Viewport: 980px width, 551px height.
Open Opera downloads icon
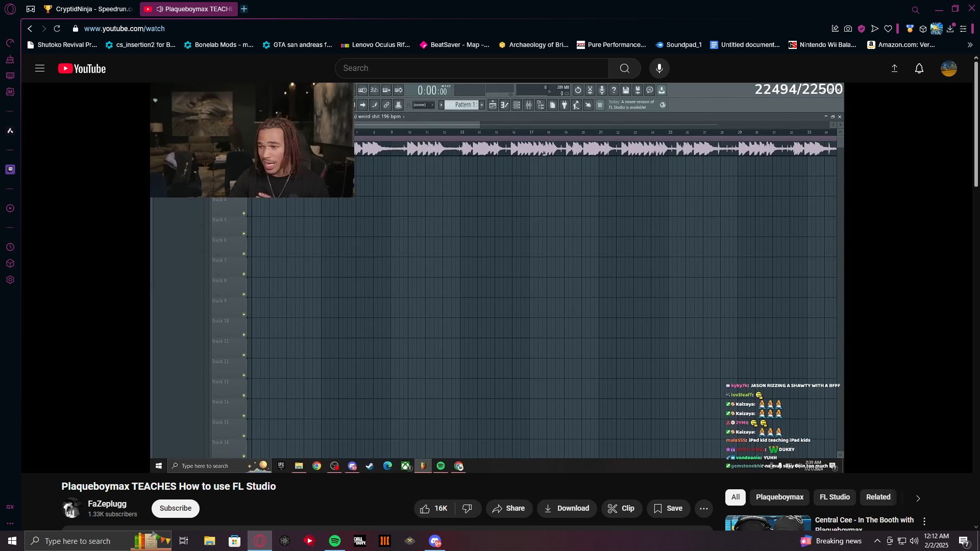click(x=950, y=29)
